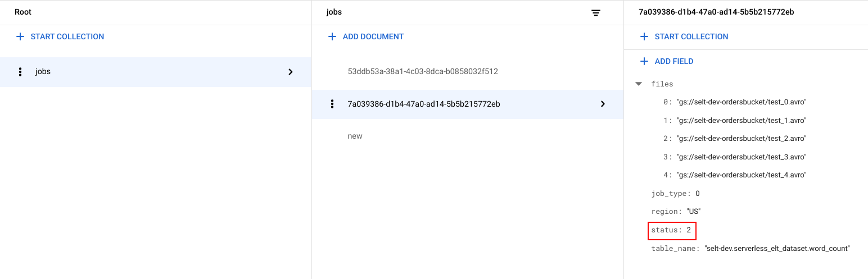Click Add Document button label
This screenshot has width=868, height=279.
pyautogui.click(x=373, y=36)
